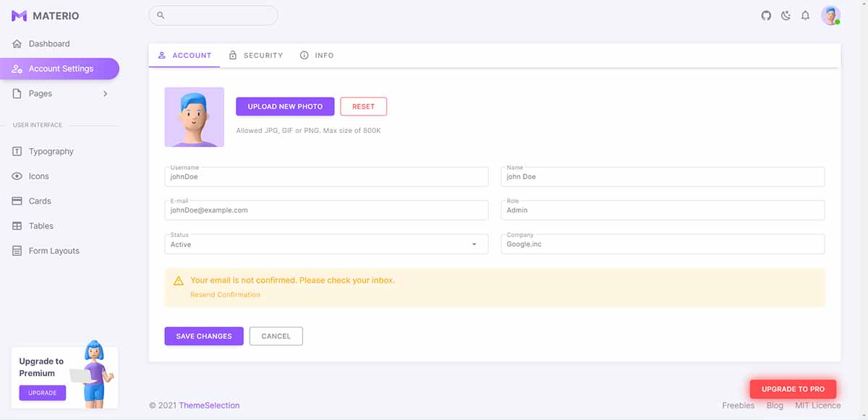The height and width of the screenshot is (420, 868).
Task: Select the Icons sidebar entry eye icon
Action: tap(17, 176)
